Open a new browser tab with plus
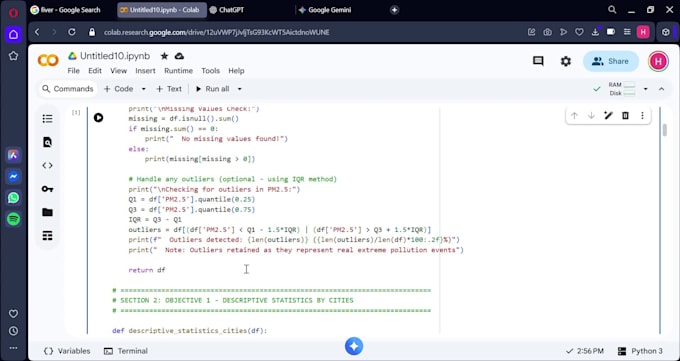 click(394, 10)
